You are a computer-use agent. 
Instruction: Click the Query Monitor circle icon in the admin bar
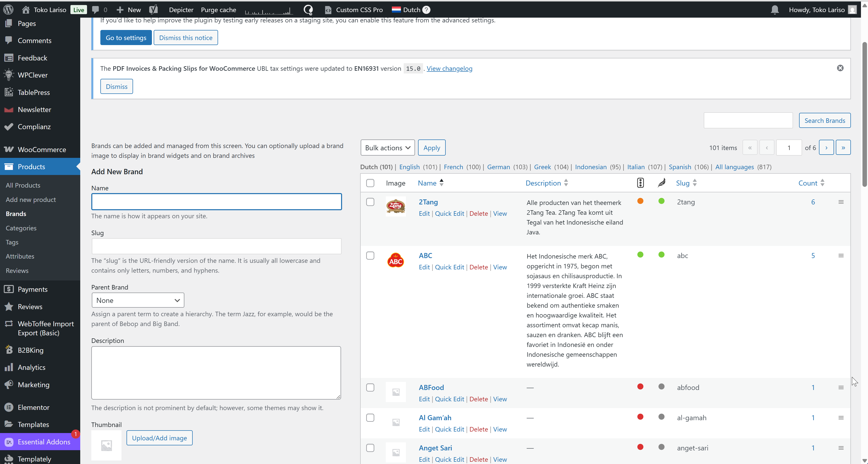pyautogui.click(x=308, y=10)
